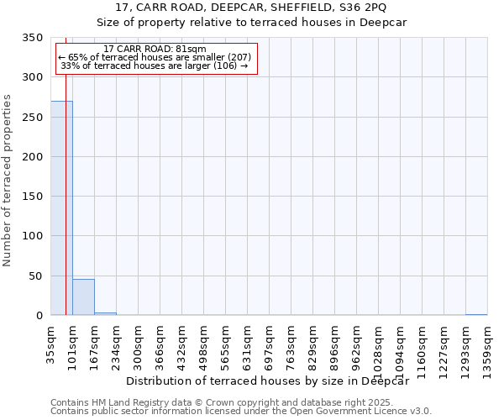
Task: Click the x-axis label 'Distribution of terraced houses'
Action: pyautogui.click(x=272, y=381)
